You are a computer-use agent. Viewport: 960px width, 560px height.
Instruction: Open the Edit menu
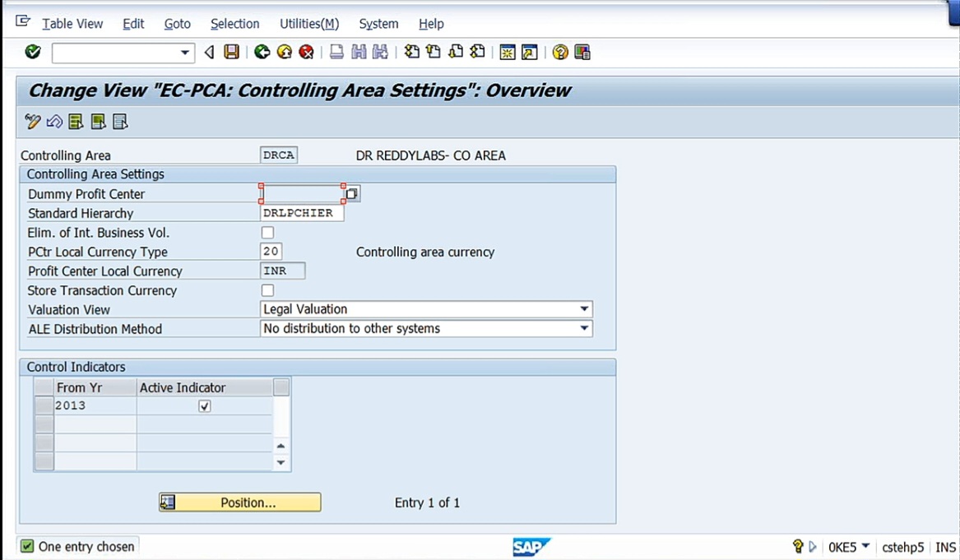point(133,24)
